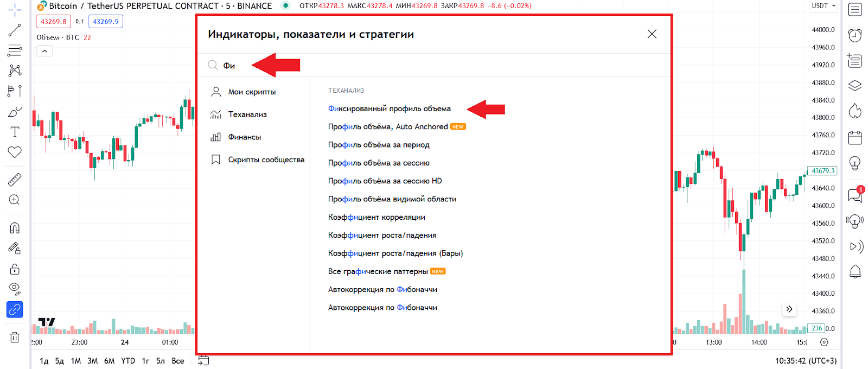The width and height of the screenshot is (868, 369).
Task: Select the trend line drawing tool
Action: pyautogui.click(x=15, y=30)
